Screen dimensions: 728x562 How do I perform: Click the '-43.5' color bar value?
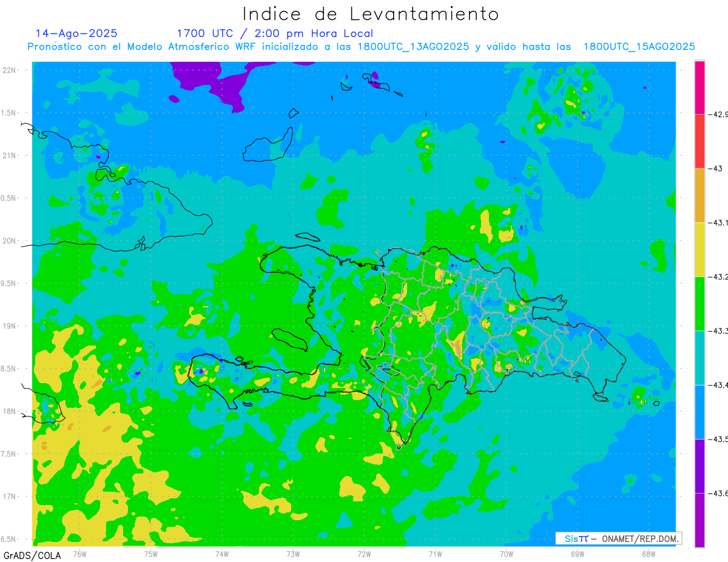click(x=719, y=440)
